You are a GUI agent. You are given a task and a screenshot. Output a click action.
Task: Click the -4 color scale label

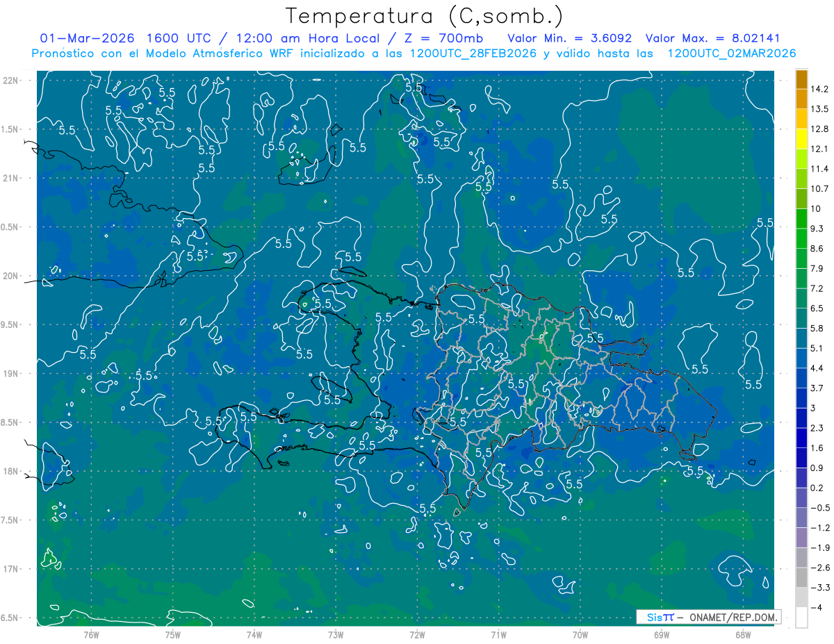816,608
